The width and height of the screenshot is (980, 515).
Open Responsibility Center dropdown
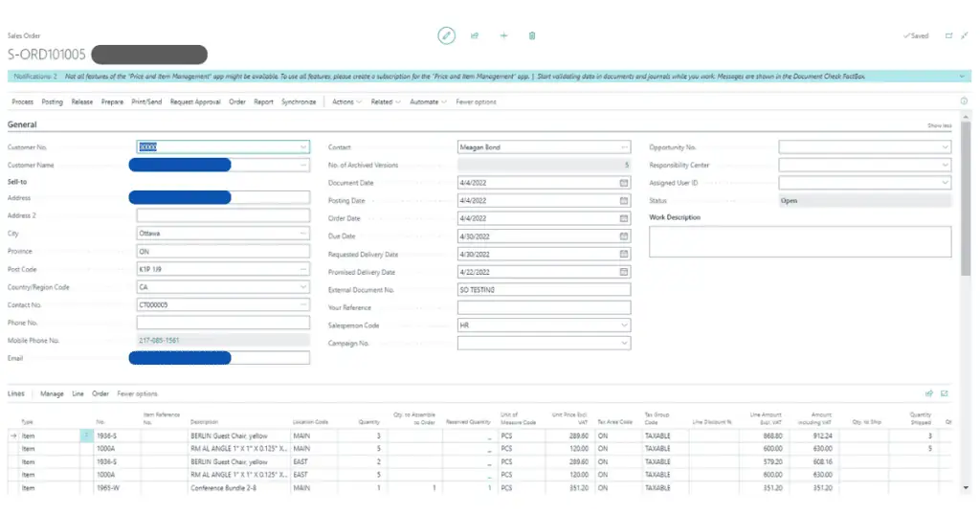tap(945, 165)
